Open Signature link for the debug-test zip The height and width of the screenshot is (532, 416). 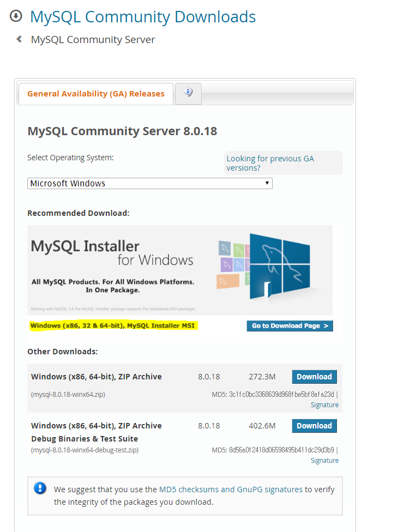click(x=324, y=461)
